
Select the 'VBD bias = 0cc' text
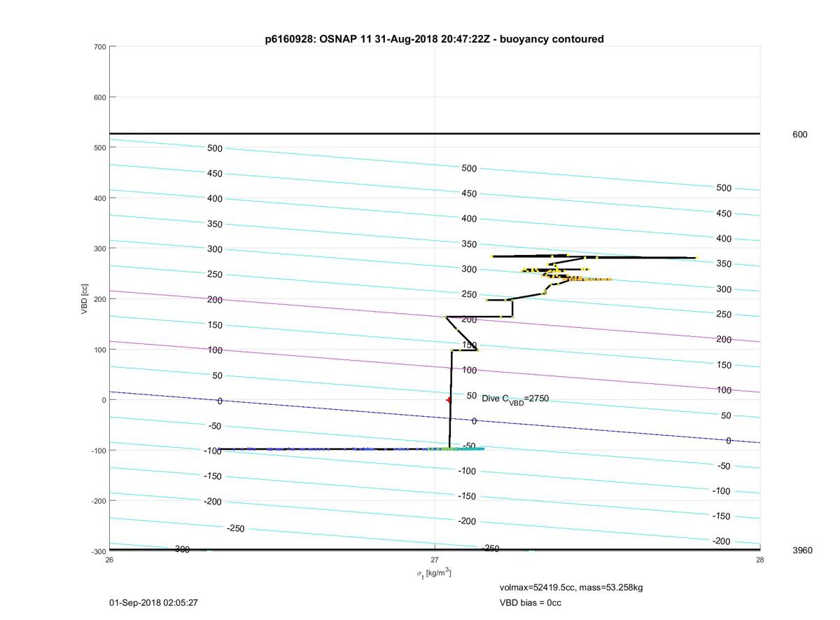coord(530,602)
